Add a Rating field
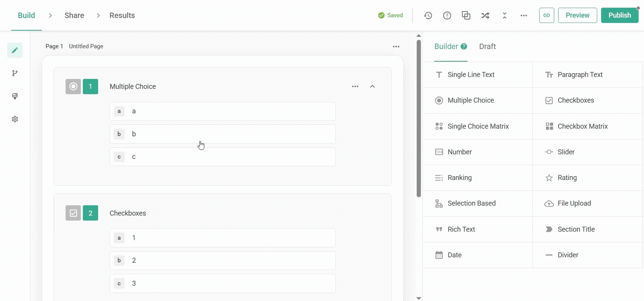 (588, 178)
